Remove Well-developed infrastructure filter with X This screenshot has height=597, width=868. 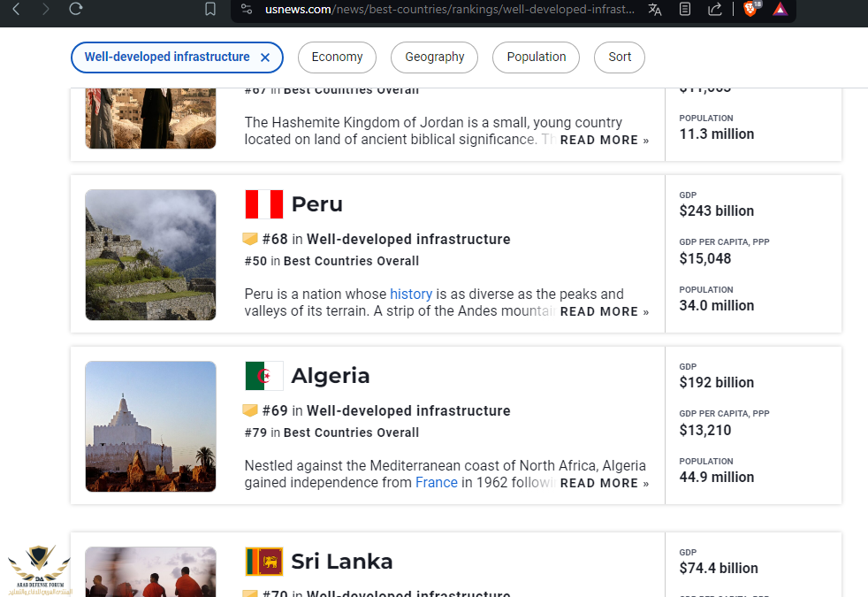pos(265,57)
